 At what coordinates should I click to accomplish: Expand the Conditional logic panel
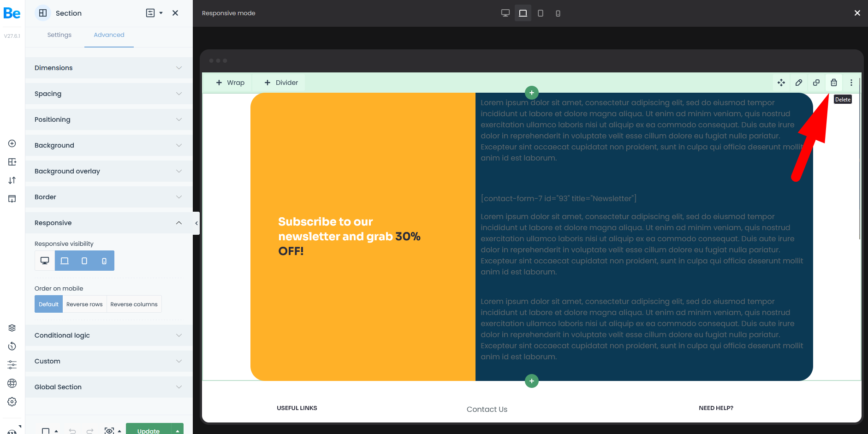[109, 335]
